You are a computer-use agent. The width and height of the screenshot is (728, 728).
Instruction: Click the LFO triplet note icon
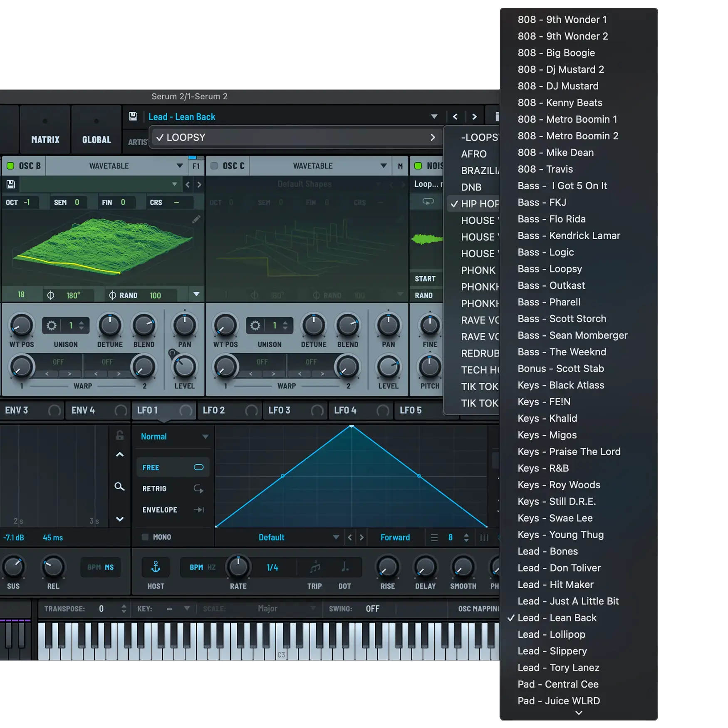(315, 567)
